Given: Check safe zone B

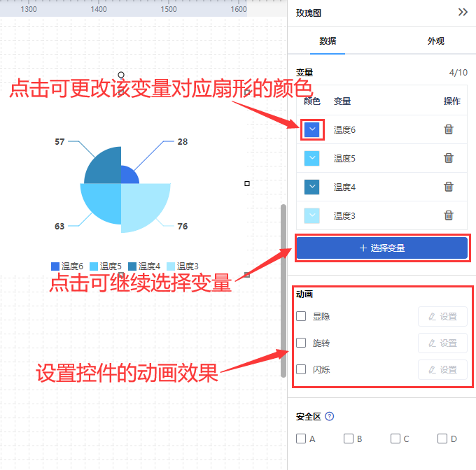Looking at the screenshot, I should (348, 439).
